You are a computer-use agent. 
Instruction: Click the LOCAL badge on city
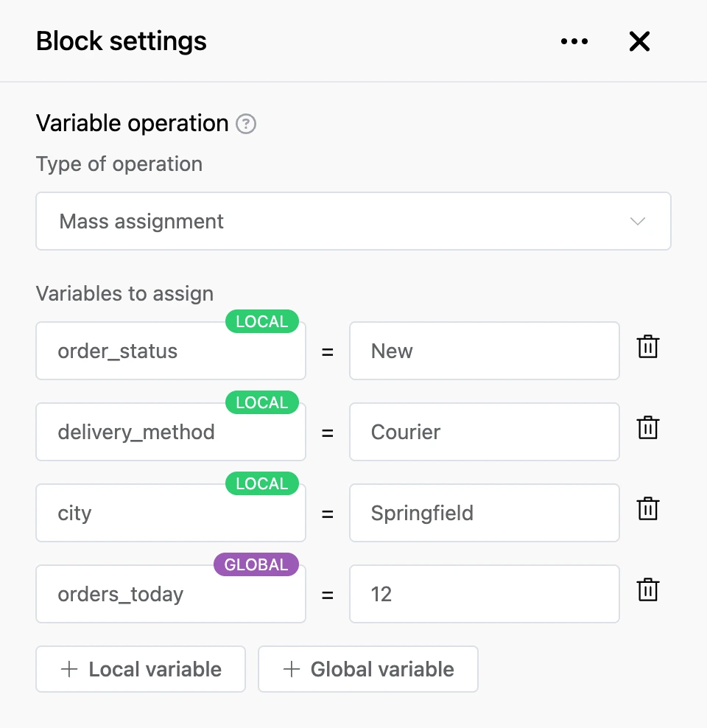(x=262, y=483)
